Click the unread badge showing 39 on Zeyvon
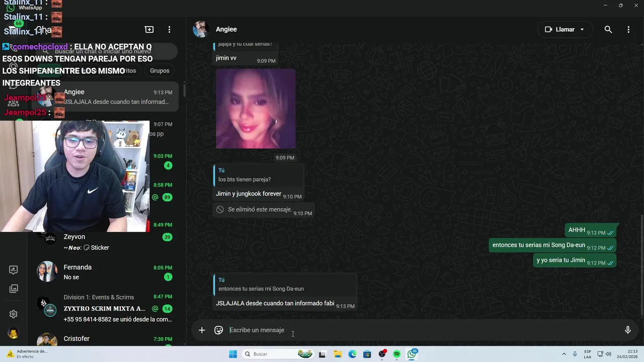The width and height of the screenshot is (644, 362). [x=167, y=237]
